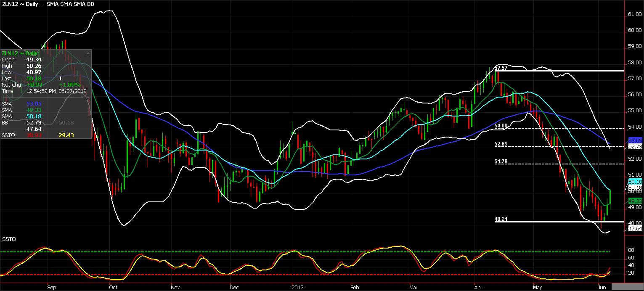
Task: Select the 52.73 Bollinger Band price tag
Action: 635,147
